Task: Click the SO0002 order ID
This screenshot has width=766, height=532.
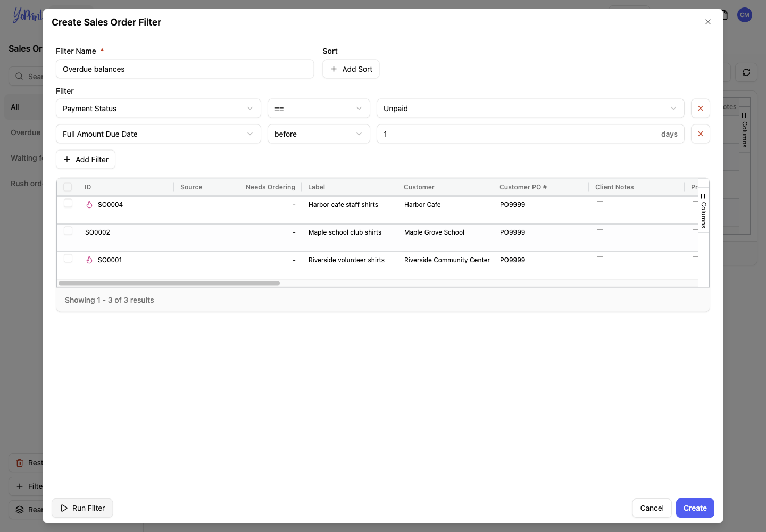Action: (97, 232)
